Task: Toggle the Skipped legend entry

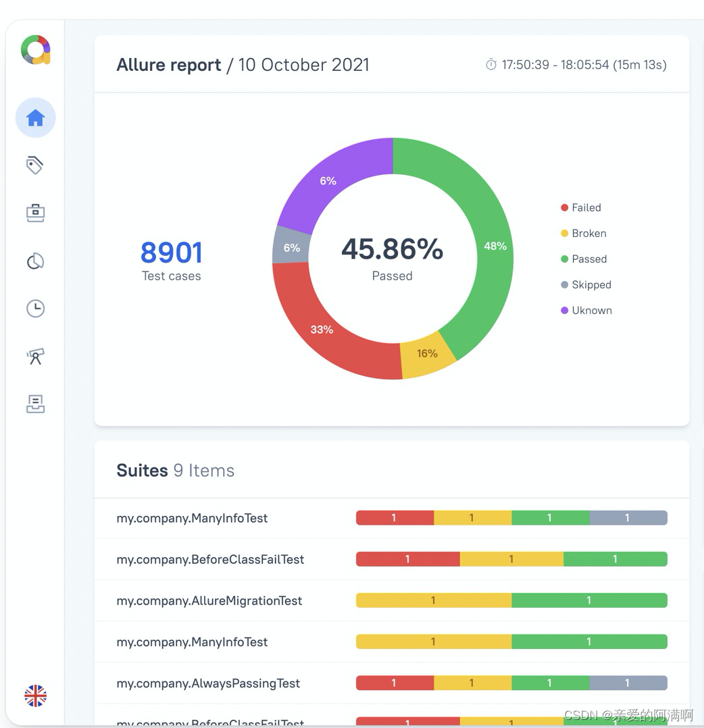Action: click(586, 284)
